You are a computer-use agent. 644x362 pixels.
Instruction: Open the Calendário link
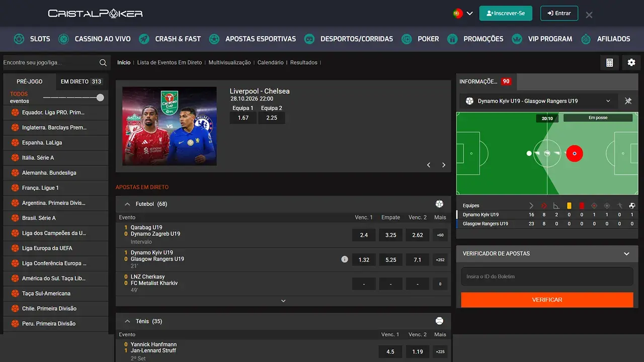pos(271,62)
